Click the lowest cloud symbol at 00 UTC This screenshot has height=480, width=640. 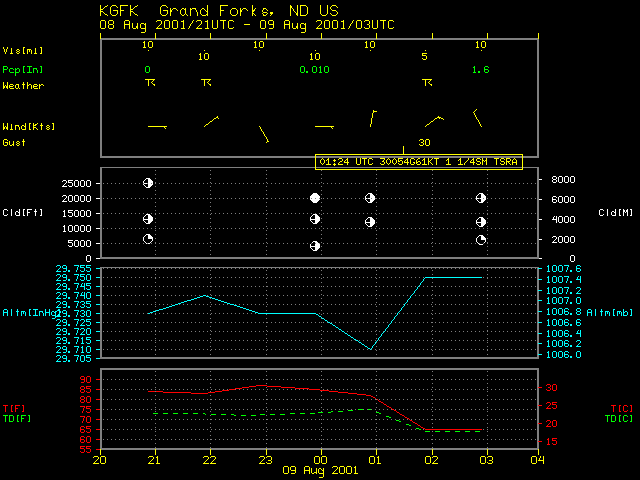(x=315, y=246)
